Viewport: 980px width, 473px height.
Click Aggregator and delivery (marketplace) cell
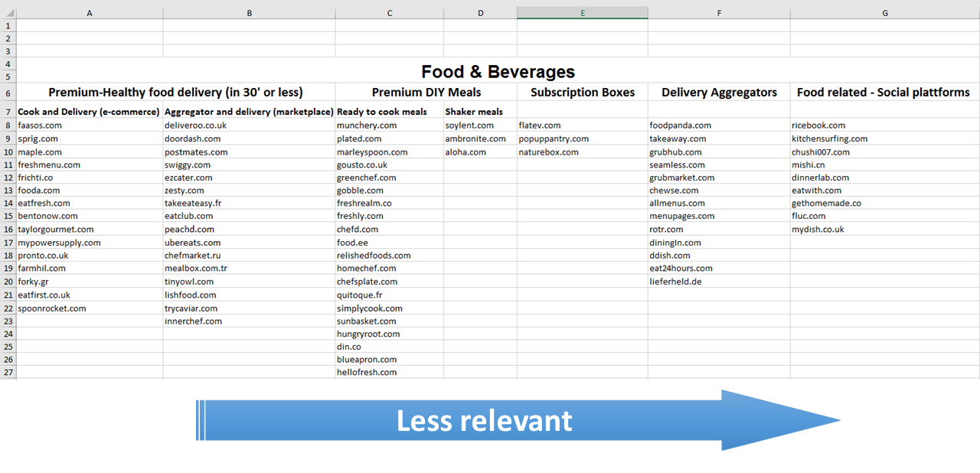249,112
